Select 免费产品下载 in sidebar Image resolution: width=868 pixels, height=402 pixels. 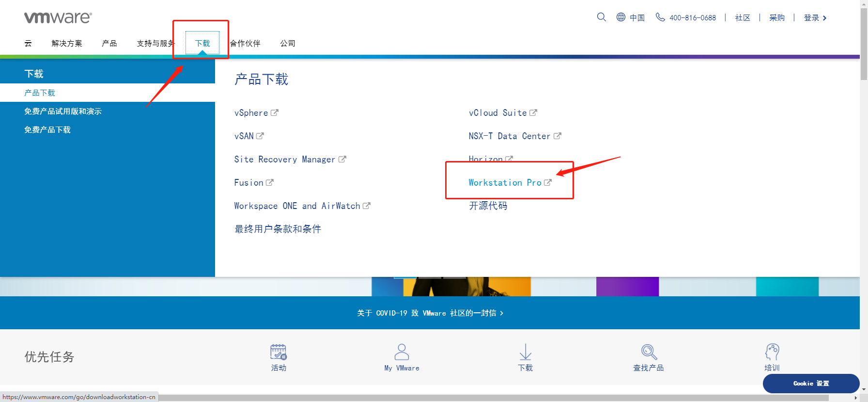pyautogui.click(x=47, y=129)
